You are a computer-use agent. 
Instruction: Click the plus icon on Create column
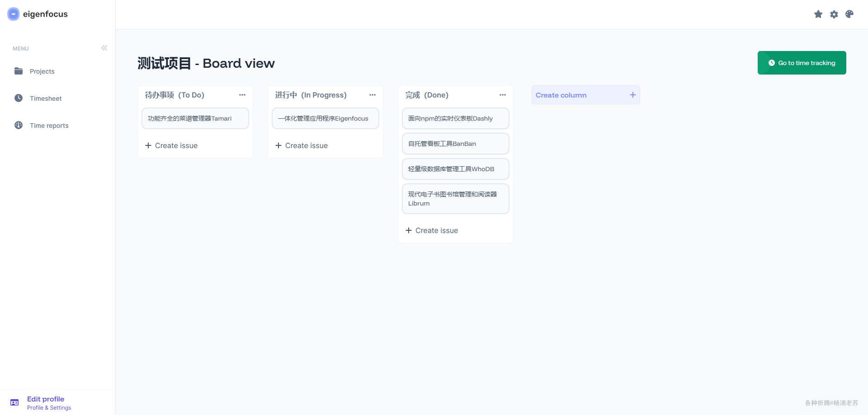pyautogui.click(x=633, y=95)
